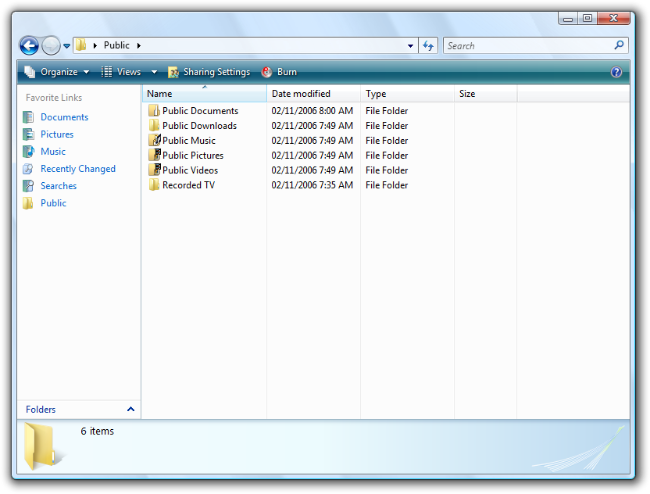Open Searches favorite link
Screen dimensions: 650x494
58,186
